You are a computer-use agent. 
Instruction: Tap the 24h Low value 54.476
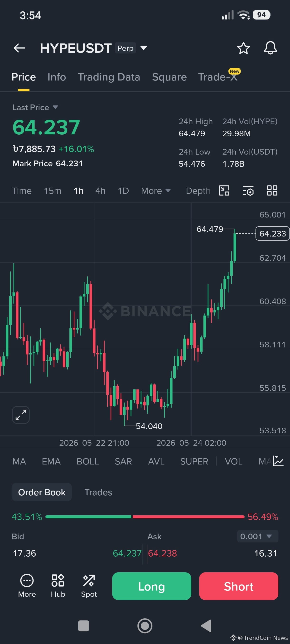pos(192,164)
